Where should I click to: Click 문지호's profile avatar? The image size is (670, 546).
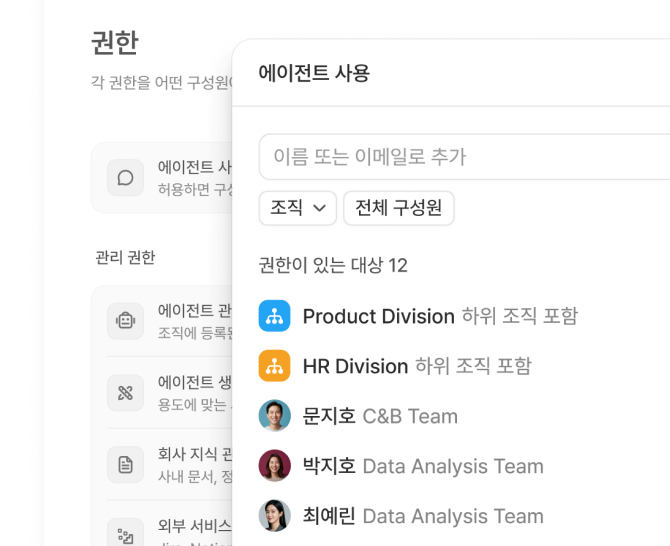tap(274, 416)
